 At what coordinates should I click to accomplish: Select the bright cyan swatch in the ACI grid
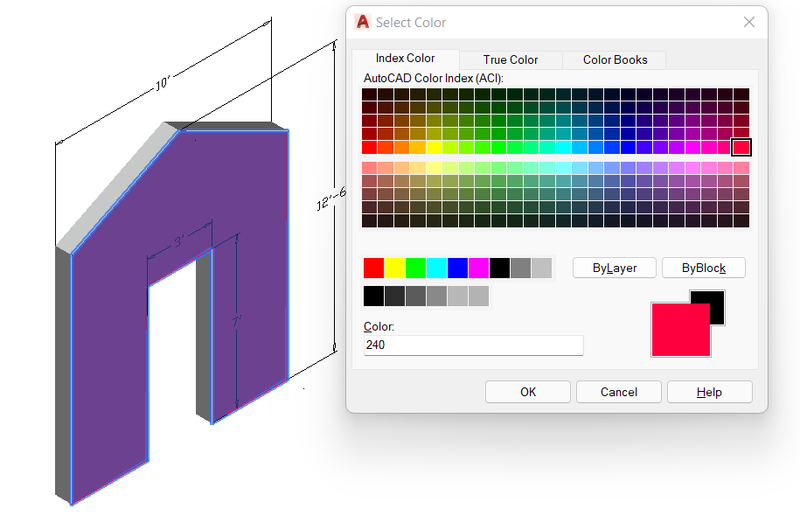pyautogui.click(x=563, y=148)
